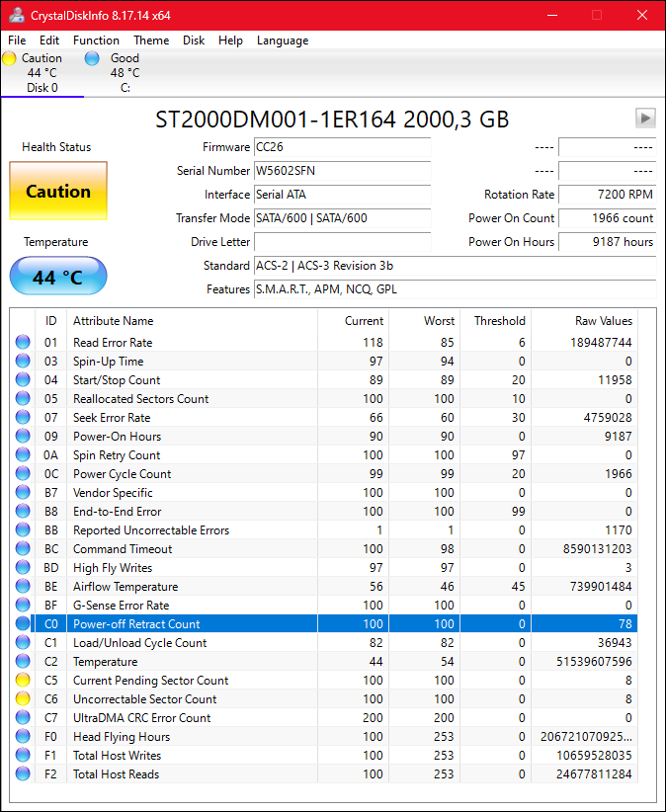Click raw value 8590131203 of Command Timeout
This screenshot has height=812, width=666.
[x=598, y=549]
